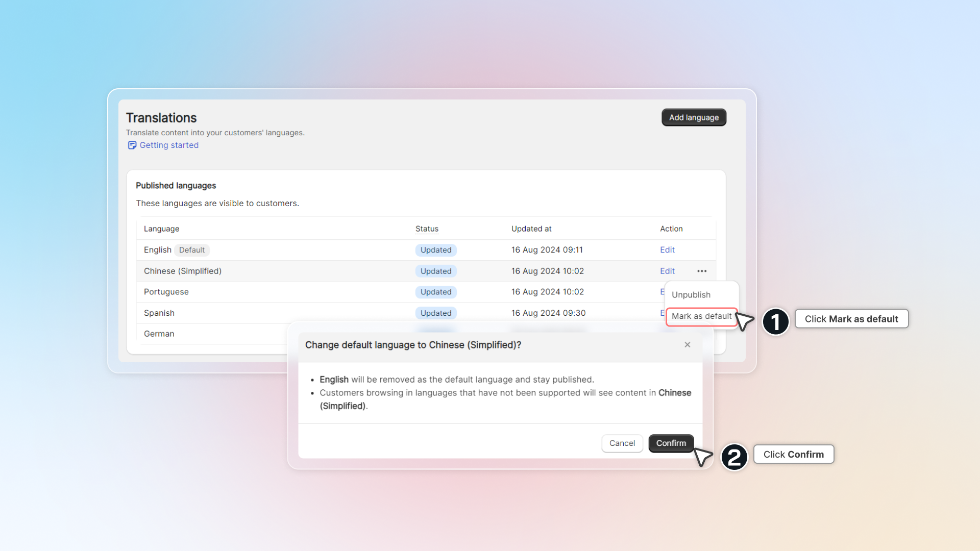Select the German language row
Screen dimensions: 980x551
point(159,334)
